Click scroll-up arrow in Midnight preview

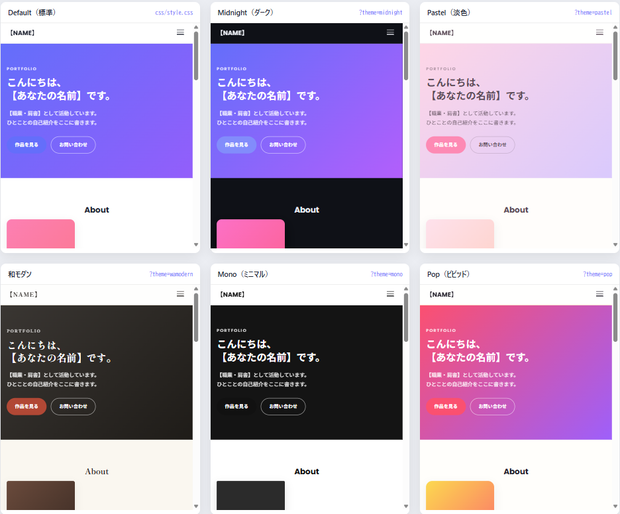coord(406,27)
